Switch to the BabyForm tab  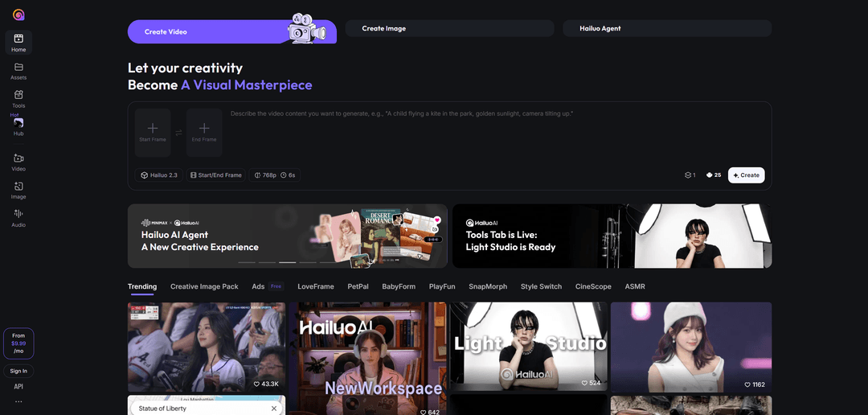click(x=399, y=286)
